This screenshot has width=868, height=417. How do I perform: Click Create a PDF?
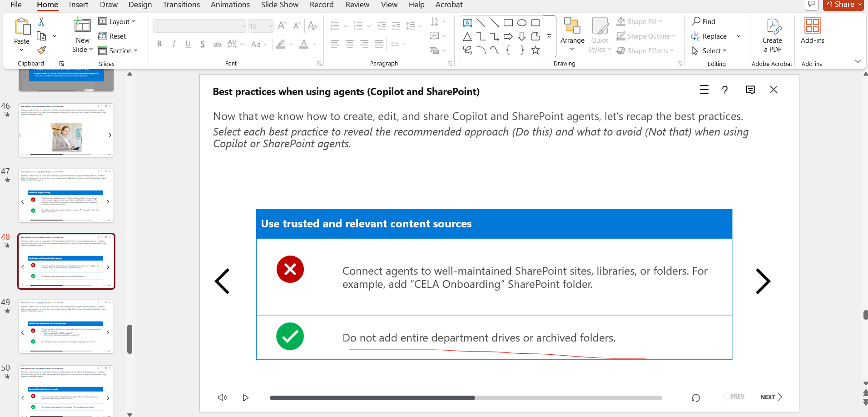tap(772, 35)
